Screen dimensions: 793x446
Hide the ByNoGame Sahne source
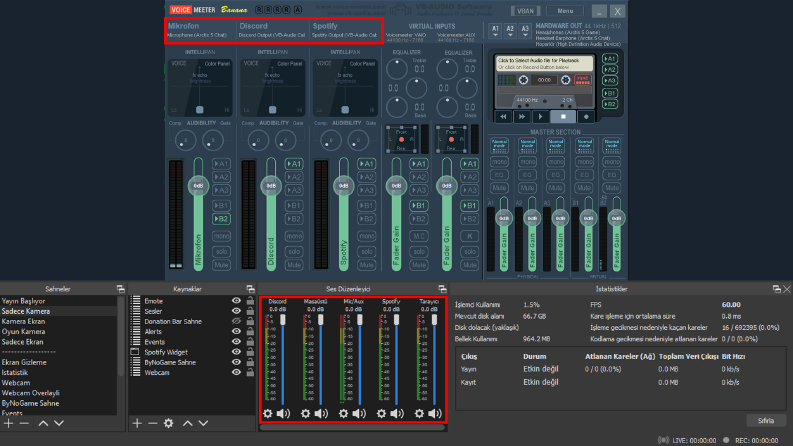236,362
